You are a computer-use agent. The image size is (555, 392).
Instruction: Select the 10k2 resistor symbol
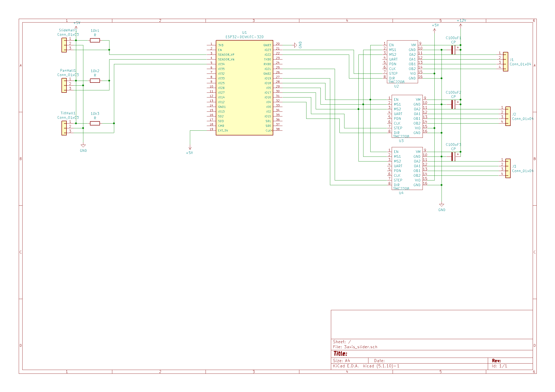pos(95,81)
